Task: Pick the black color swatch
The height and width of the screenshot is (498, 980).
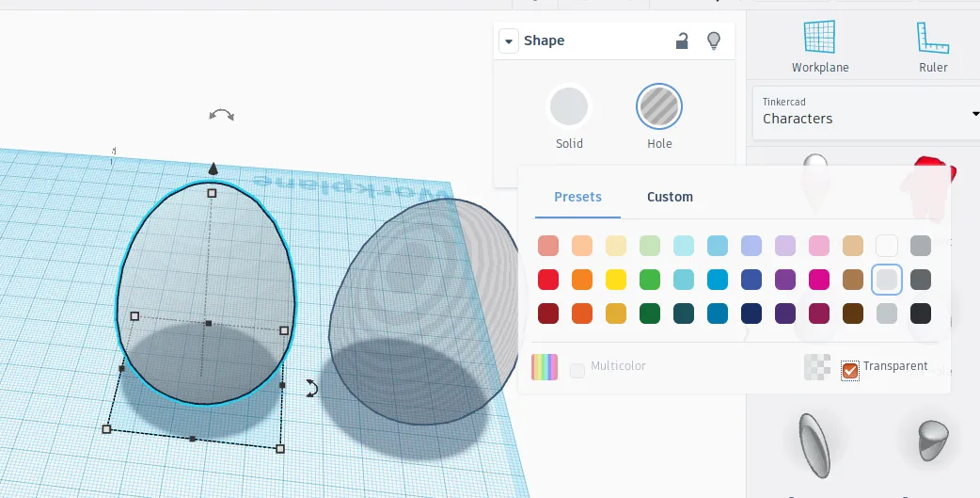Action: (x=921, y=313)
